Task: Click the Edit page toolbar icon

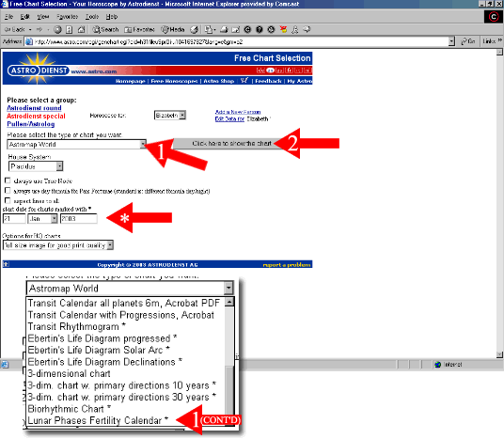Action: [x=236, y=29]
